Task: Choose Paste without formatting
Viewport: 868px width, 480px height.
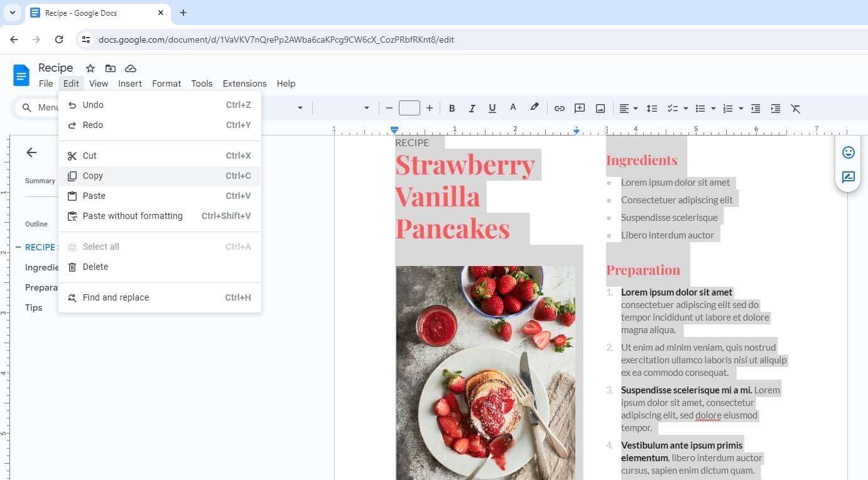Action: pos(160,216)
